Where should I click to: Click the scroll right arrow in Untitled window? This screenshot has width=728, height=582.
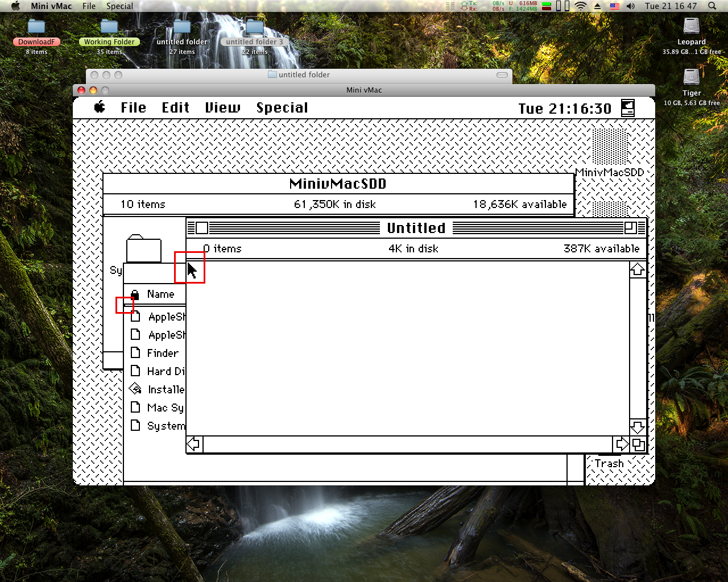click(x=622, y=444)
